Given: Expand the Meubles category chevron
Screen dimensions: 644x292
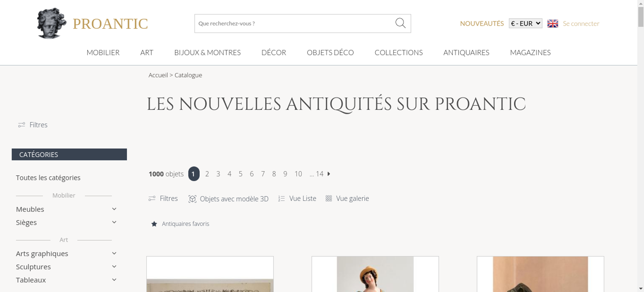Looking at the screenshot, I should 114,209.
